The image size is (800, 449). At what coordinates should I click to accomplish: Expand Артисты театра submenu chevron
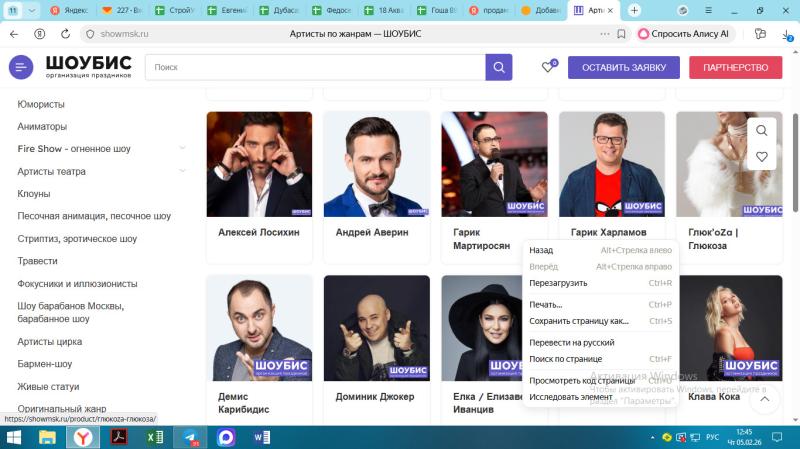(x=182, y=171)
